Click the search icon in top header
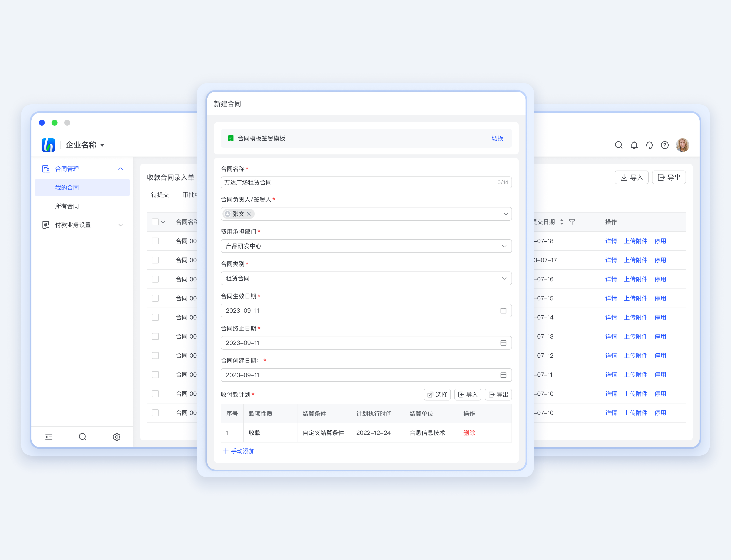Viewport: 731px width, 560px height. 619,145
